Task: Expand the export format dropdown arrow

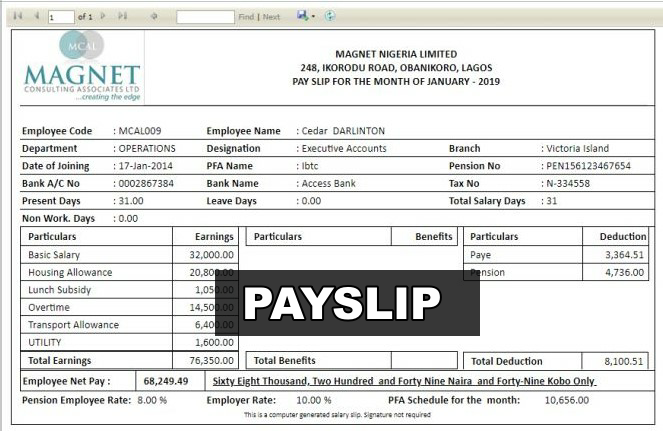Action: click(313, 16)
